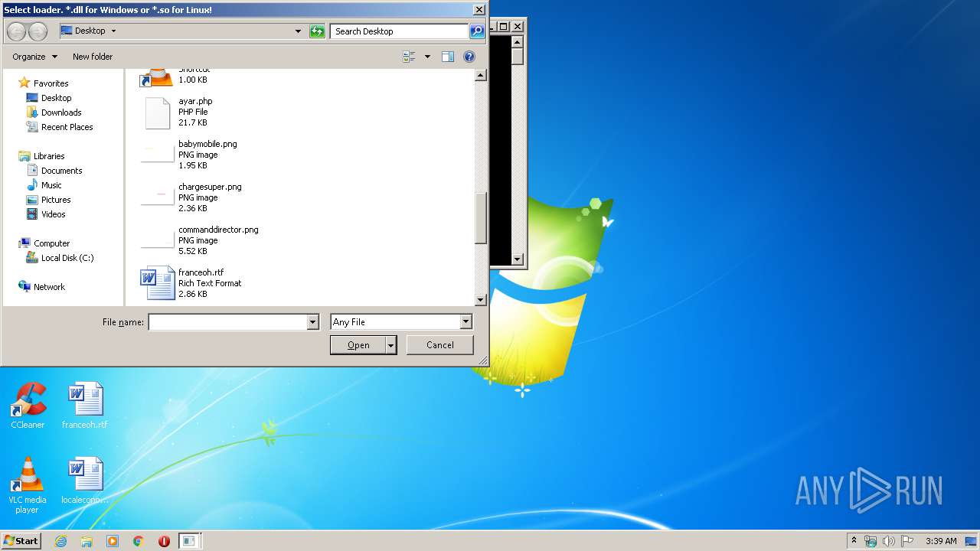This screenshot has width=980, height=551.
Task: Expand the view options dropdown arrow
Action: [427, 57]
